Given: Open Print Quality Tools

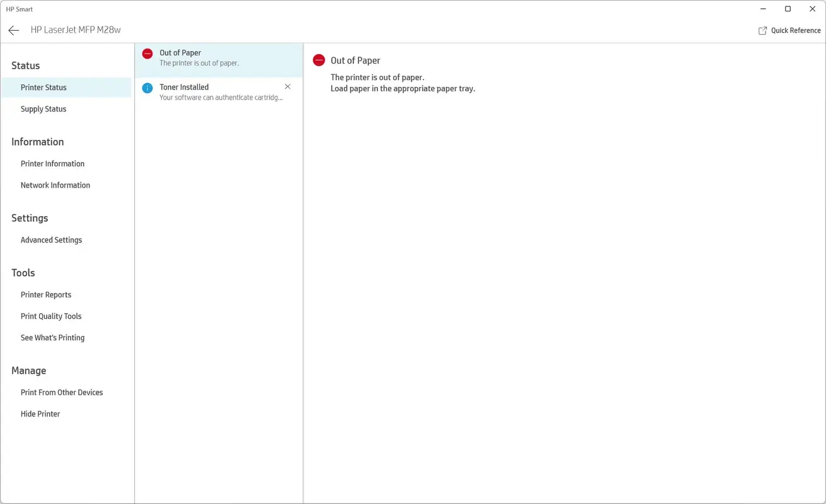Looking at the screenshot, I should (x=50, y=316).
